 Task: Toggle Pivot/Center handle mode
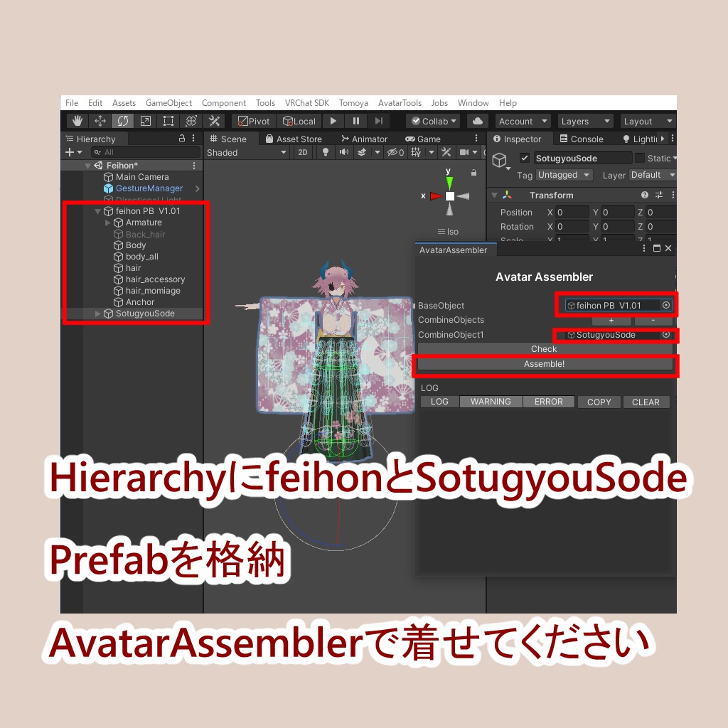[253, 121]
